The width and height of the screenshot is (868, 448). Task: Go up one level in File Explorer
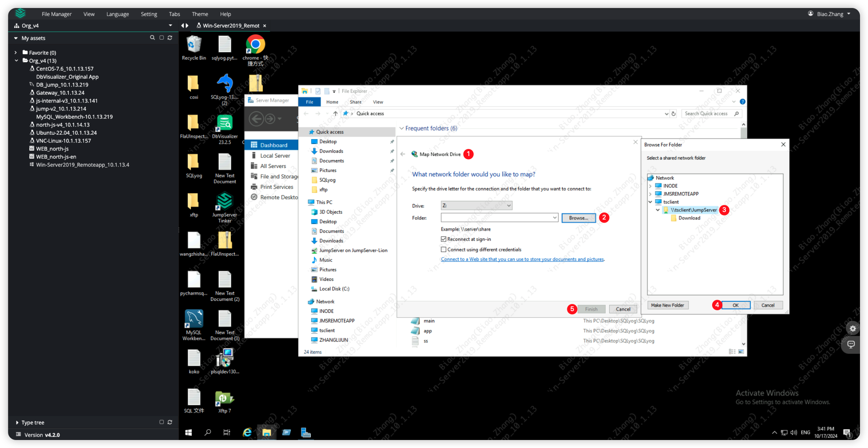point(335,114)
